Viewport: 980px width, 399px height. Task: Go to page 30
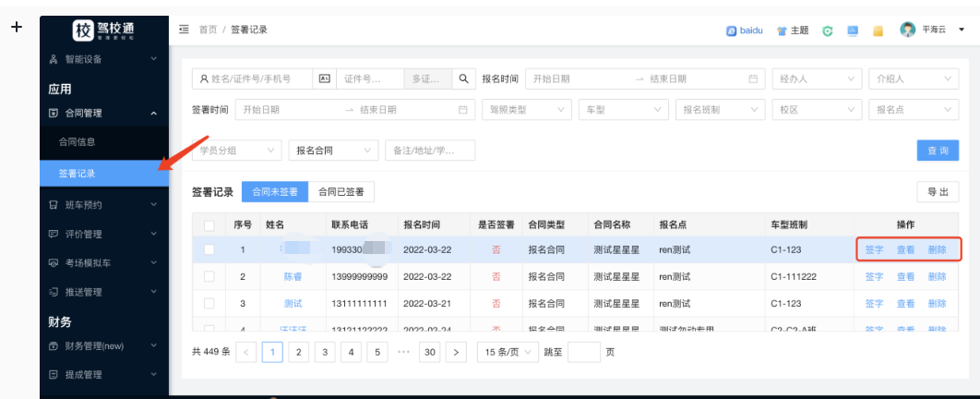click(430, 352)
